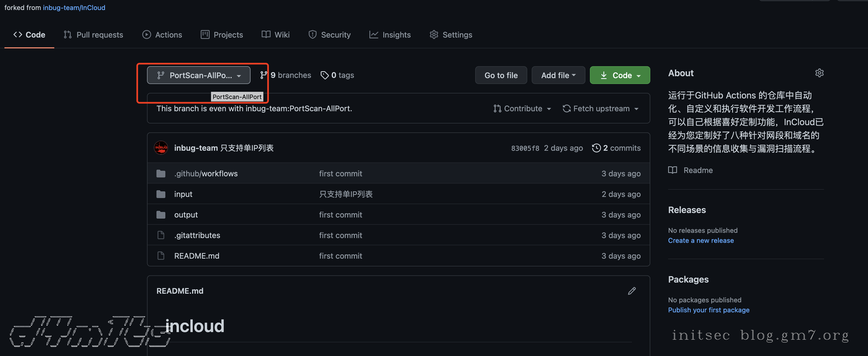Open the README.md file in the list
The height and width of the screenshot is (356, 868).
click(197, 256)
